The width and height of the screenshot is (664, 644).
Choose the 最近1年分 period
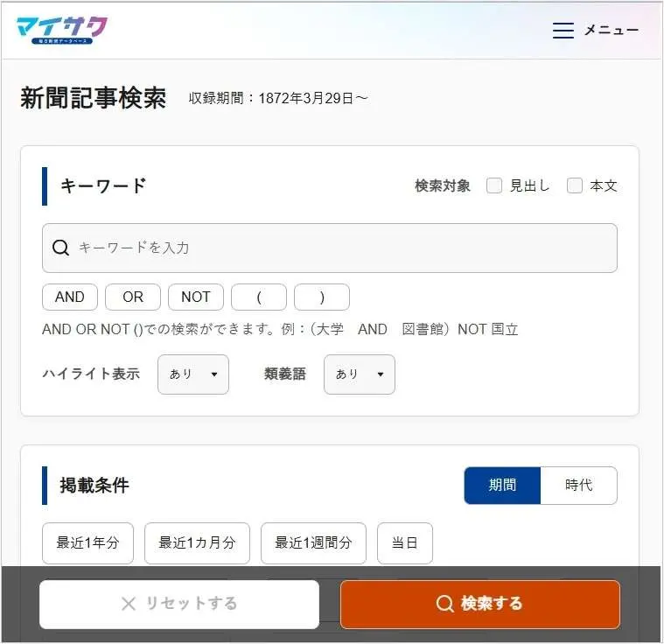(x=87, y=542)
